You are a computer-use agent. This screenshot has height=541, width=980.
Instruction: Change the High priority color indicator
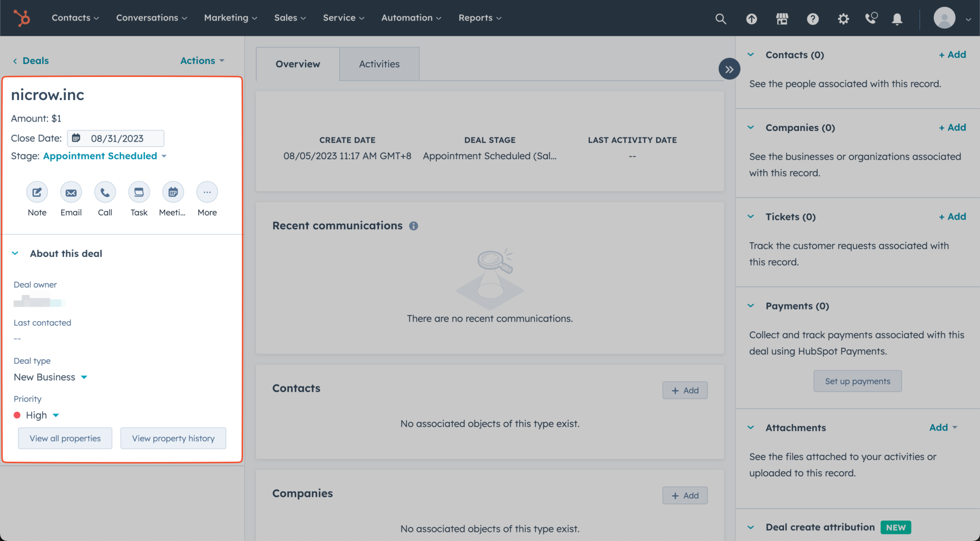(x=17, y=415)
